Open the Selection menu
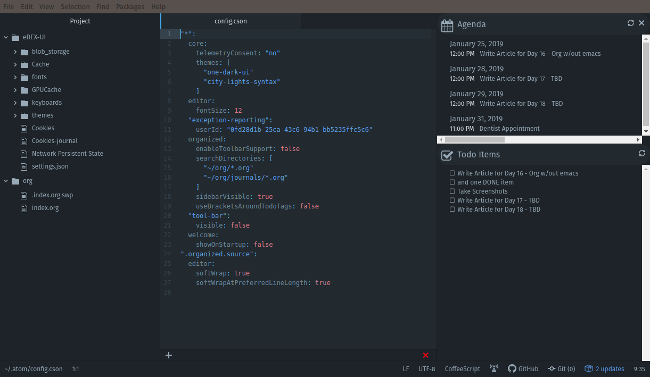 [75, 6]
